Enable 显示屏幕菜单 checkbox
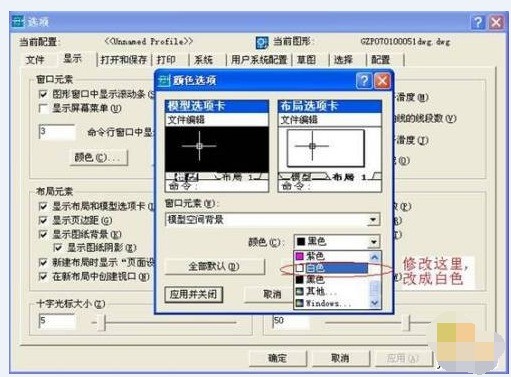The height and width of the screenshot is (377, 511). coord(43,108)
